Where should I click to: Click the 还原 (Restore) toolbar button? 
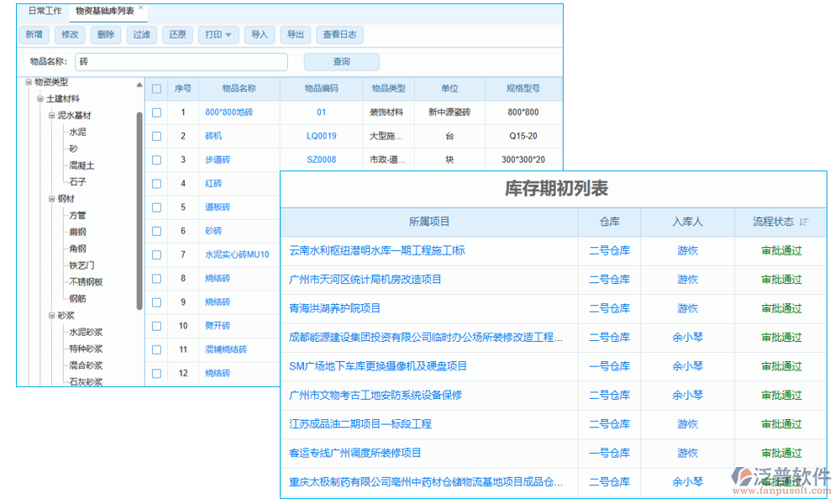tap(176, 34)
